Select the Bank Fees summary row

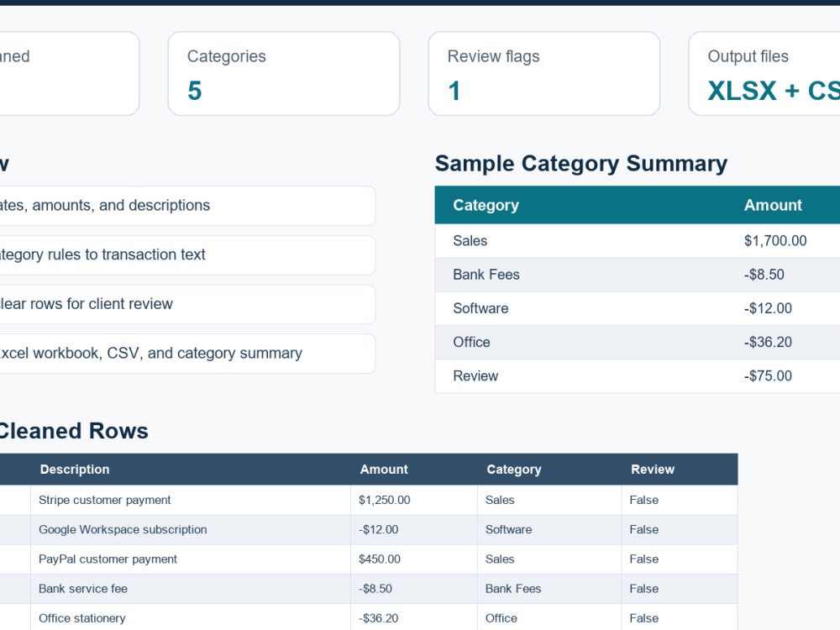coord(638,275)
